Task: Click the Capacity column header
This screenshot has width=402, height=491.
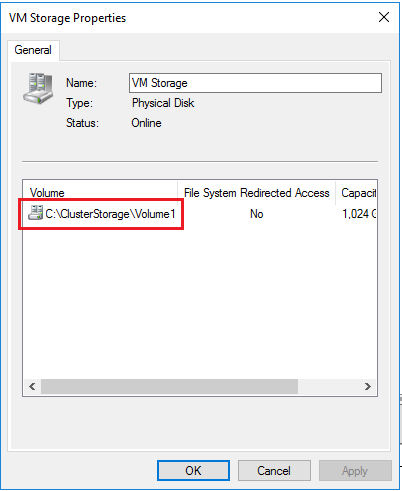Action: tap(357, 193)
